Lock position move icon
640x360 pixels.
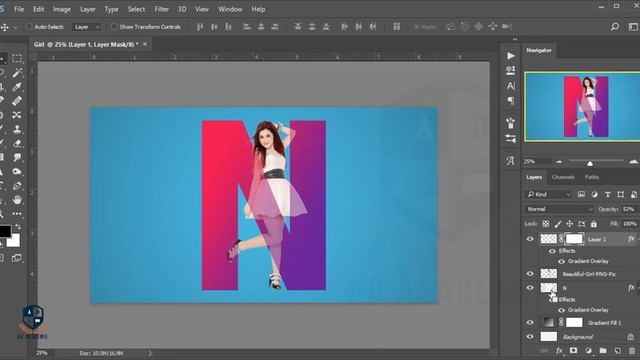[569, 224]
